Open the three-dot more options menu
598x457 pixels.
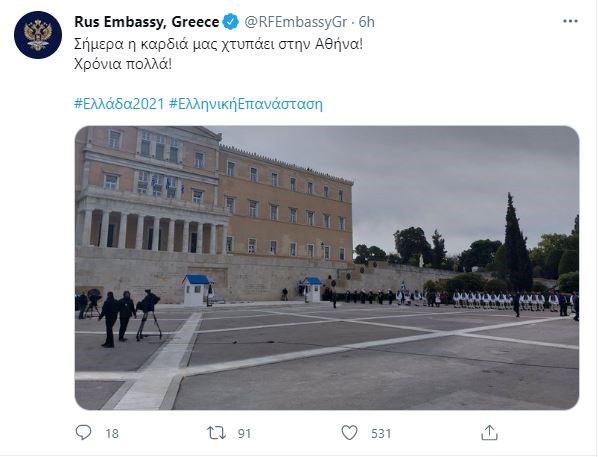tap(570, 21)
